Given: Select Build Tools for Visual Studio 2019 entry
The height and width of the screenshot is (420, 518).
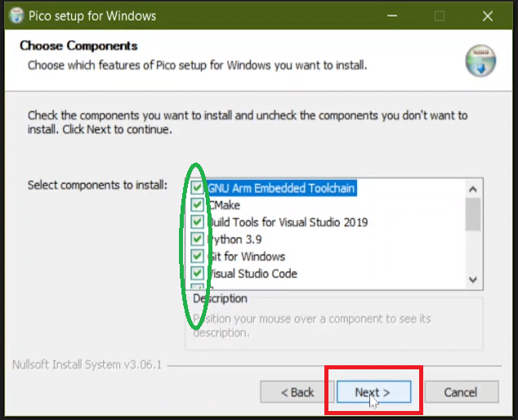Looking at the screenshot, I should point(288,222).
